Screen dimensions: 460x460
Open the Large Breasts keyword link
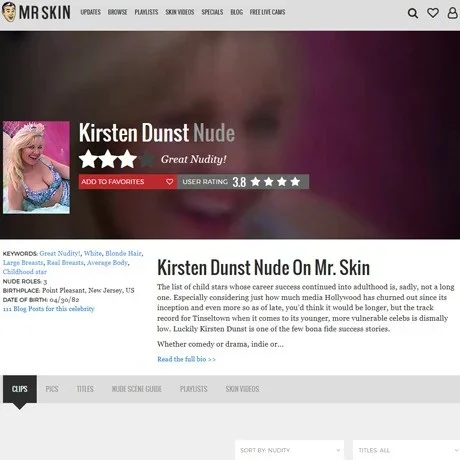[x=23, y=263]
